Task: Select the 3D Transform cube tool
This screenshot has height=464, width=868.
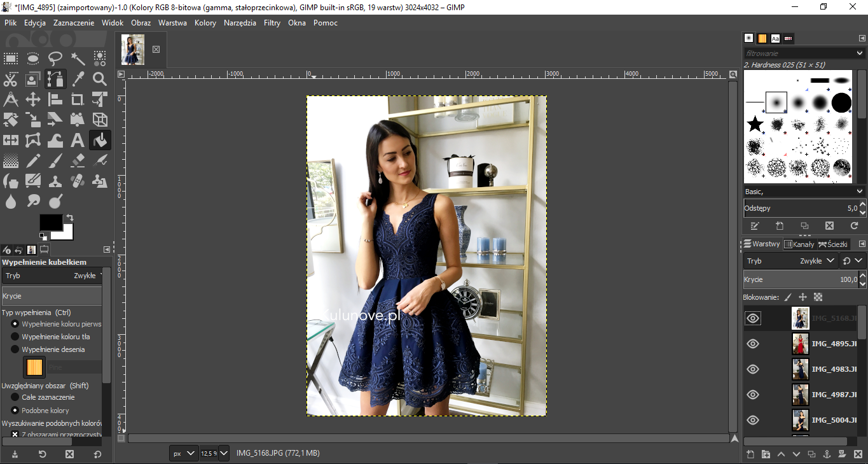Action: [x=100, y=120]
